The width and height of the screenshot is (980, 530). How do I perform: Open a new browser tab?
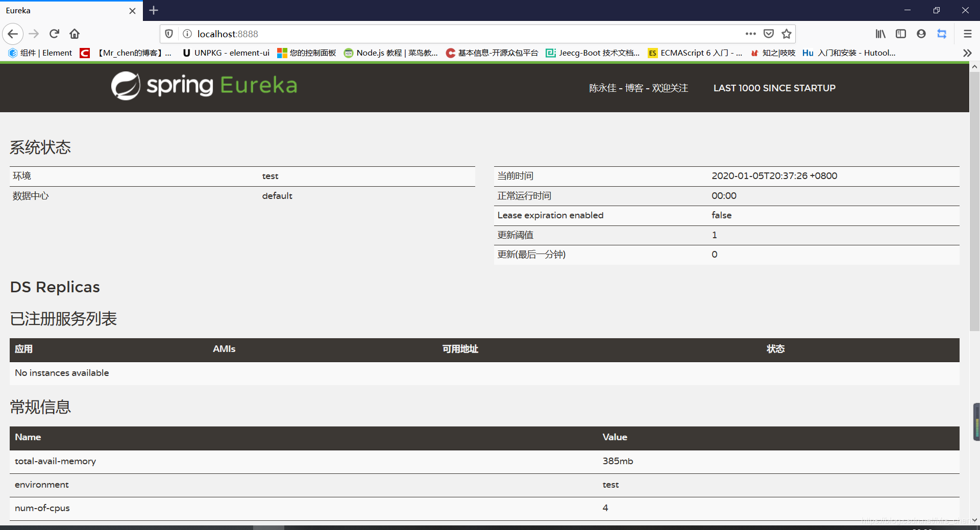point(154,10)
